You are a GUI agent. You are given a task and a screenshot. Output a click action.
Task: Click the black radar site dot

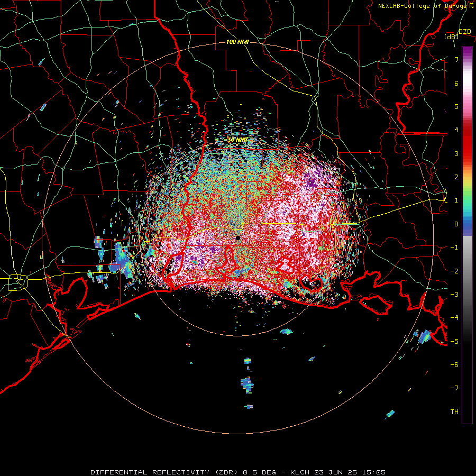pos(237,238)
